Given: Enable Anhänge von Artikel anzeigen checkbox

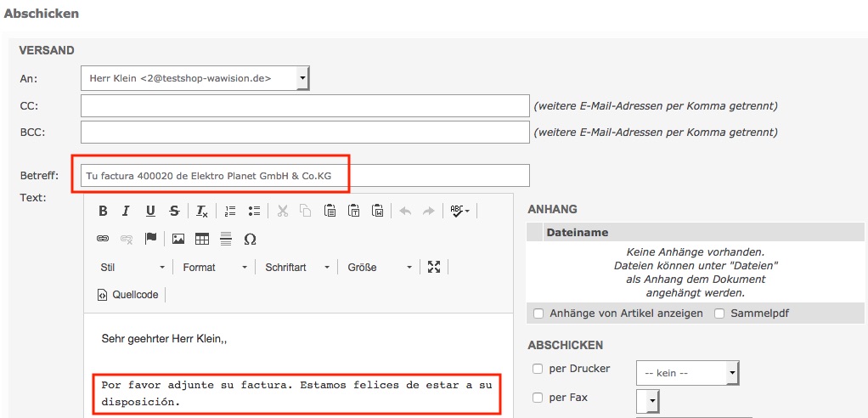Looking at the screenshot, I should pos(538,313).
